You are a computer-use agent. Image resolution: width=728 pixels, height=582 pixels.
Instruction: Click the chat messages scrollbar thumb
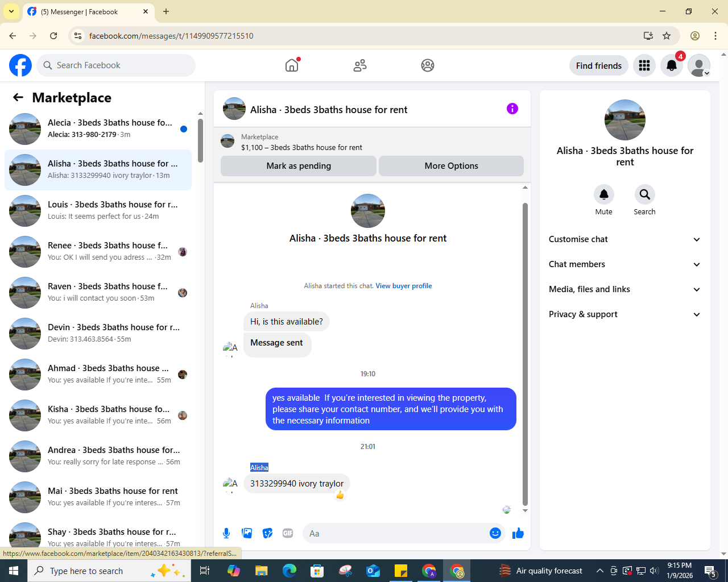[x=525, y=354]
